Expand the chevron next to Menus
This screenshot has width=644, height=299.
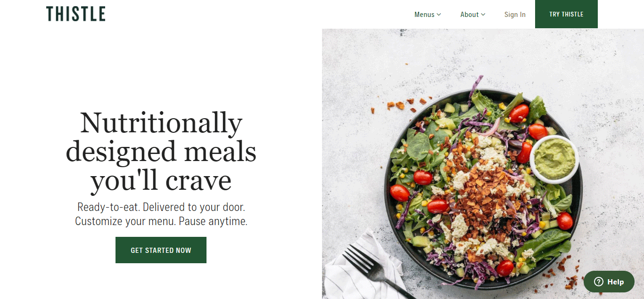[x=439, y=15]
